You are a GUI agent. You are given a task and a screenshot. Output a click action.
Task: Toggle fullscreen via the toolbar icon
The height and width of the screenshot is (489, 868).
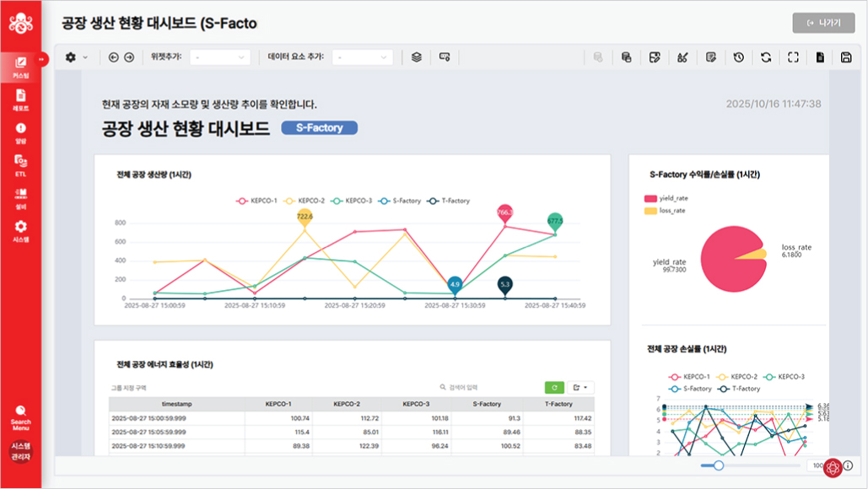click(x=793, y=57)
